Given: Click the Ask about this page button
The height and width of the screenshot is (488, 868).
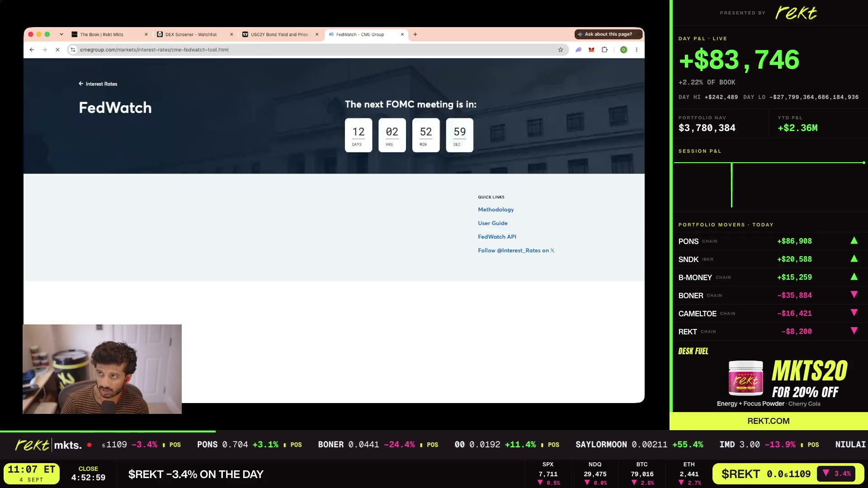Looking at the screenshot, I should 608,34.
